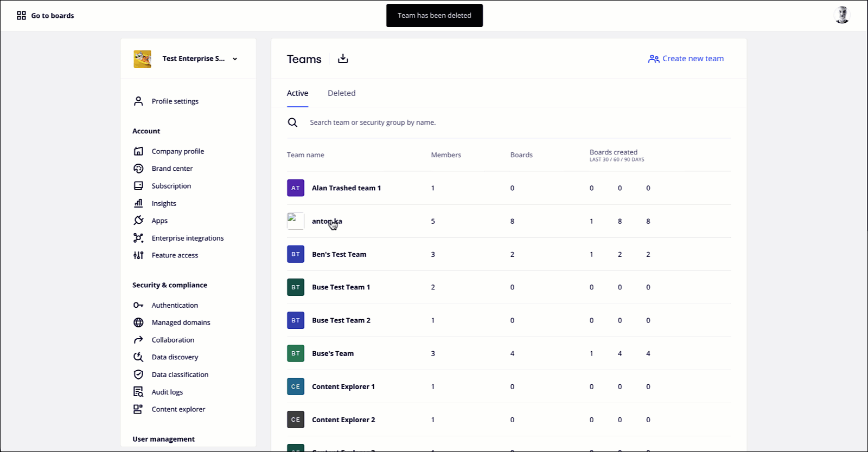Screen dimensions: 868x452
Task: Open Feature access settings
Action: pyautogui.click(x=175, y=255)
